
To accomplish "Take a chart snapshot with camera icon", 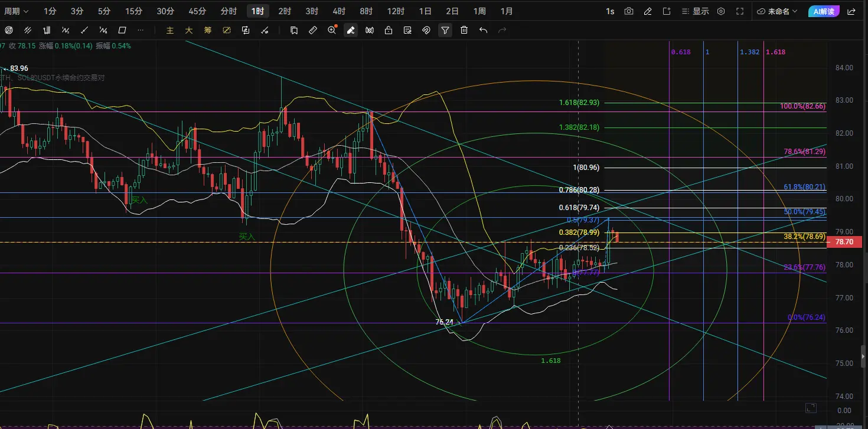I will (x=629, y=11).
